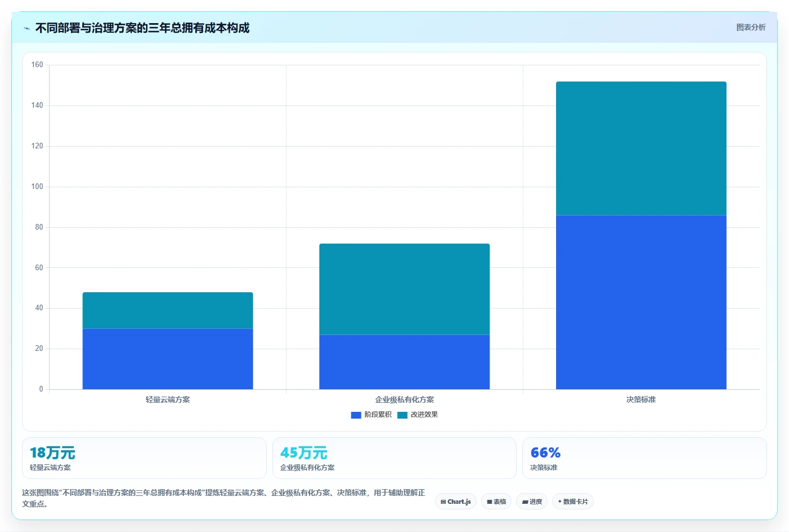The width and height of the screenshot is (789, 532).
Task: Click the description paragraph below the cards
Action: click(x=224, y=498)
